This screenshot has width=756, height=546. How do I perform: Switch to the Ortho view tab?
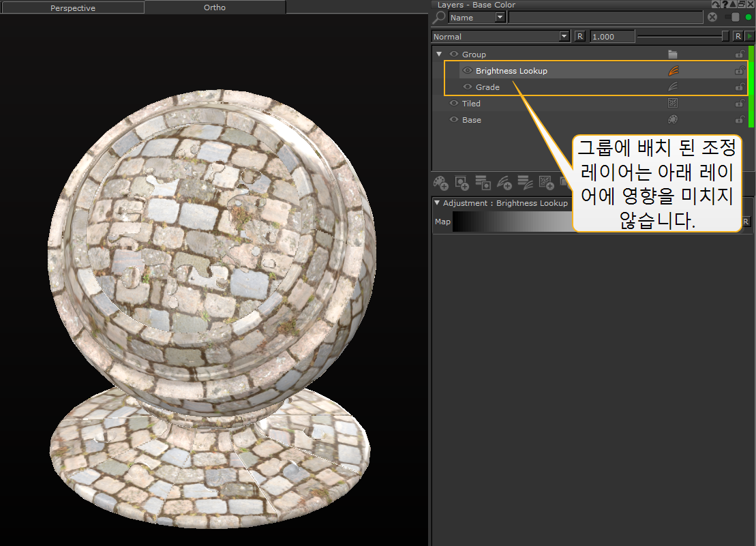pos(215,7)
